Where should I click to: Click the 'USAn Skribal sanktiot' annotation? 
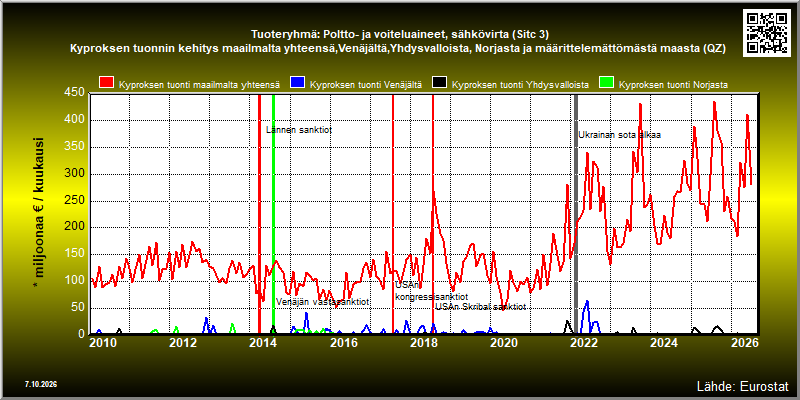click(480, 307)
